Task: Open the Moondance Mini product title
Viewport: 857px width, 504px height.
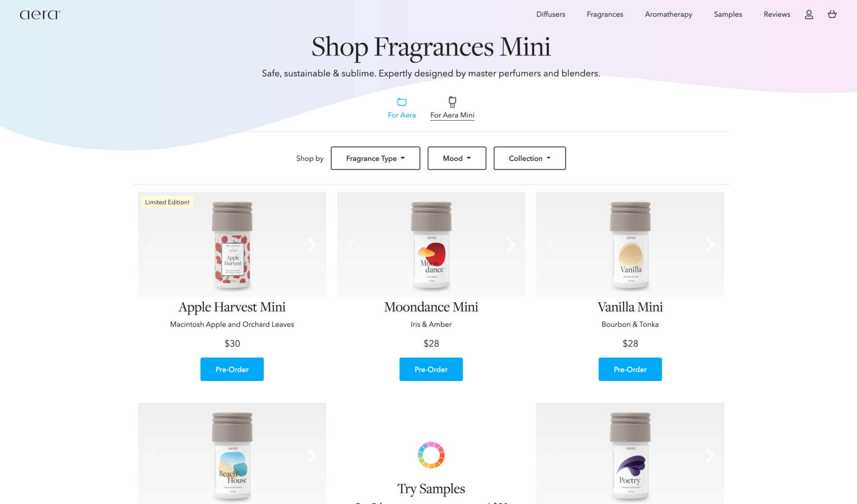Action: [x=431, y=307]
